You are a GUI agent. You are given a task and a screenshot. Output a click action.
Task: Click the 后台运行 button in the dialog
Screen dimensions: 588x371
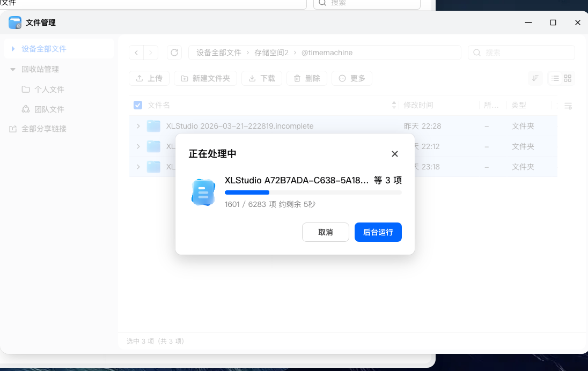point(378,232)
